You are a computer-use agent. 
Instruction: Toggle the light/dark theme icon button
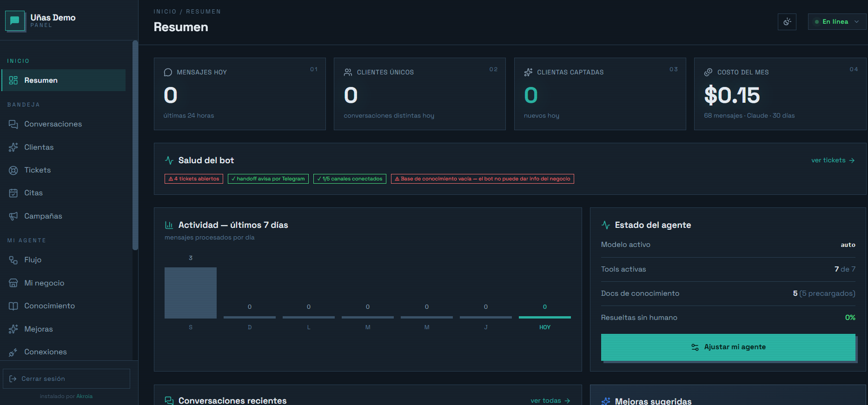pyautogui.click(x=787, y=22)
